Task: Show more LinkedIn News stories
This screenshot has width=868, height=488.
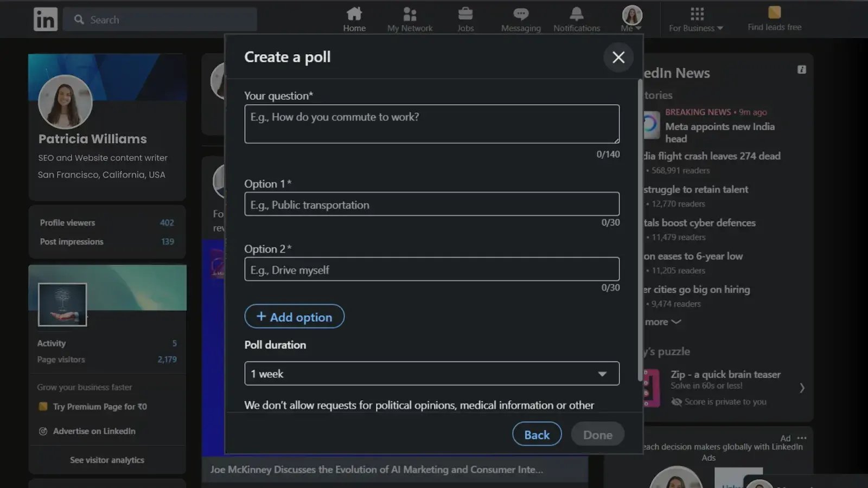Action: [662, 322]
